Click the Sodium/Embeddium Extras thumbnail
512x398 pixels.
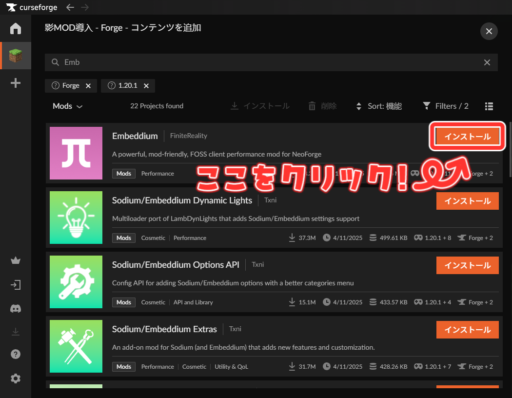click(76, 346)
